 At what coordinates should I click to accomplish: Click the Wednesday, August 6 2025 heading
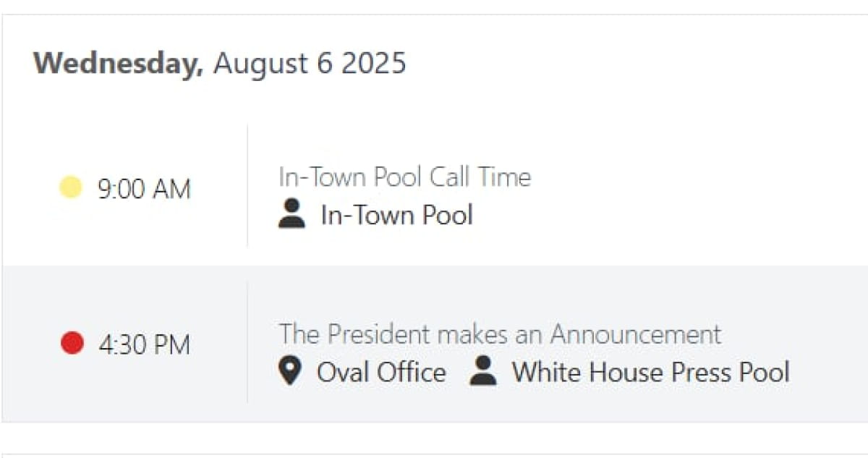(x=220, y=63)
